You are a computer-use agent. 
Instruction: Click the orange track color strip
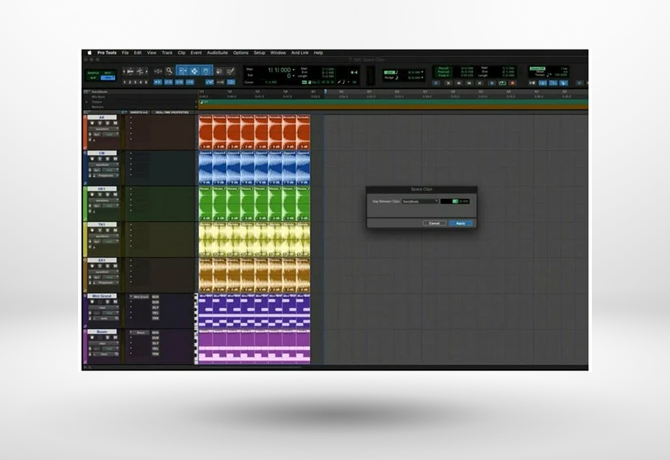[x=85, y=132]
